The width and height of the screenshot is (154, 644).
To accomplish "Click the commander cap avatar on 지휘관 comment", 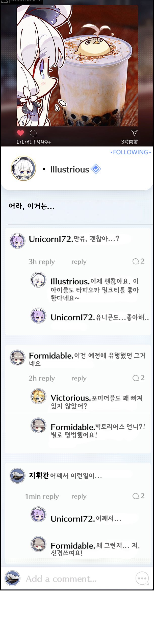I will (17, 476).
